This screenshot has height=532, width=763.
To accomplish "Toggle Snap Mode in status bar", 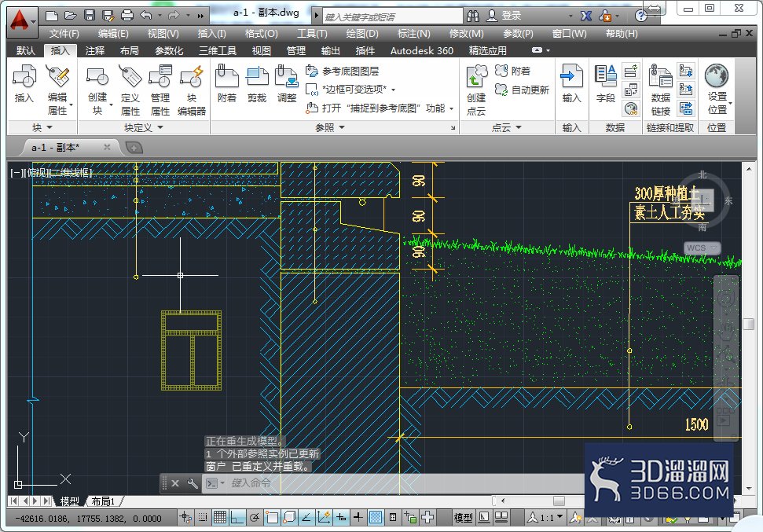I will click(203, 517).
